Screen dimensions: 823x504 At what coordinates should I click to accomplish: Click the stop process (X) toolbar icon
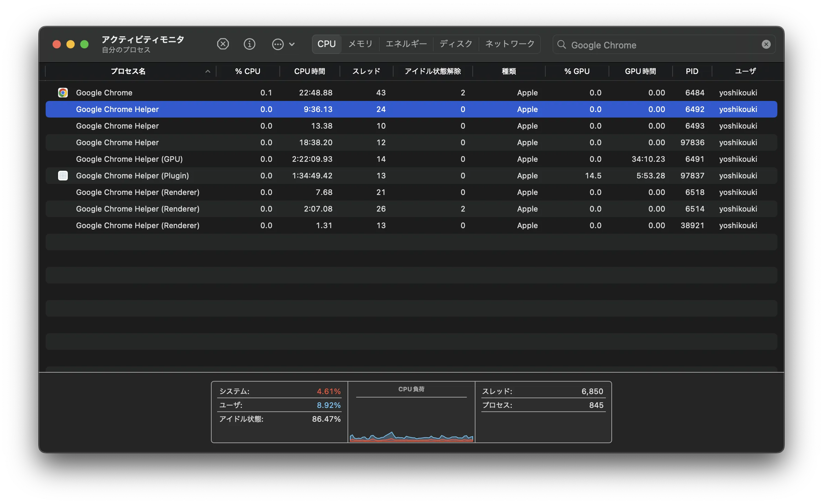[223, 44]
